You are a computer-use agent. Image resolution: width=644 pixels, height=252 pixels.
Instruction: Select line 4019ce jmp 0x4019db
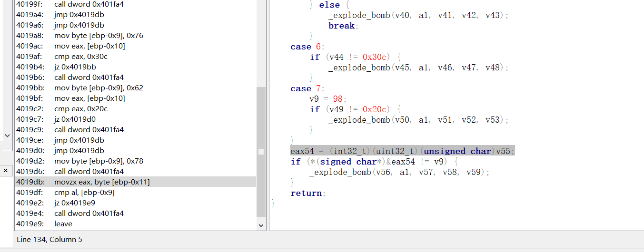coord(135,140)
